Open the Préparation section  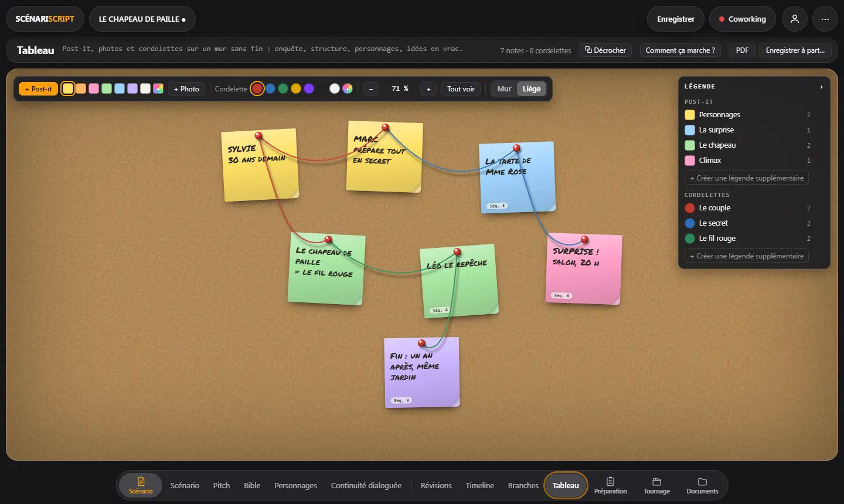click(610, 485)
